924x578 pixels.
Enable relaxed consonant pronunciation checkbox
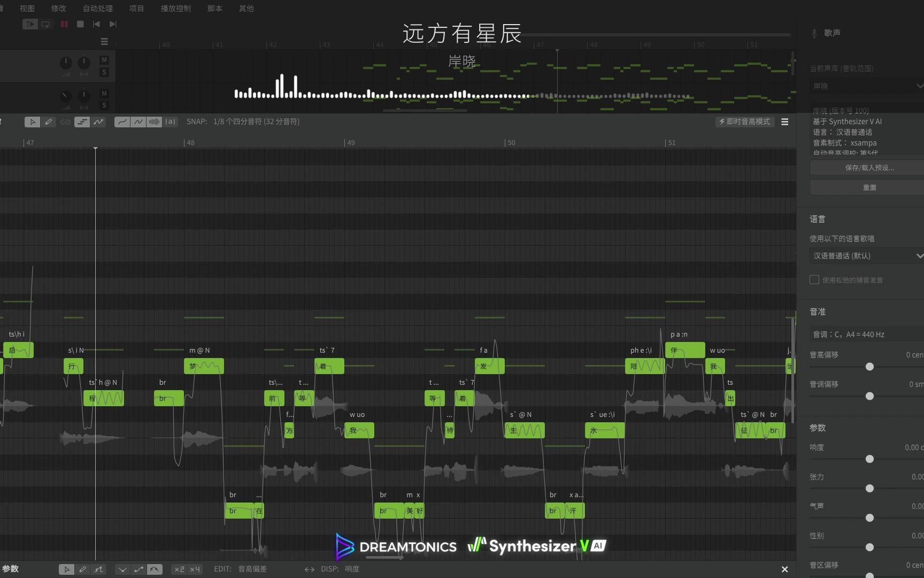pos(814,280)
